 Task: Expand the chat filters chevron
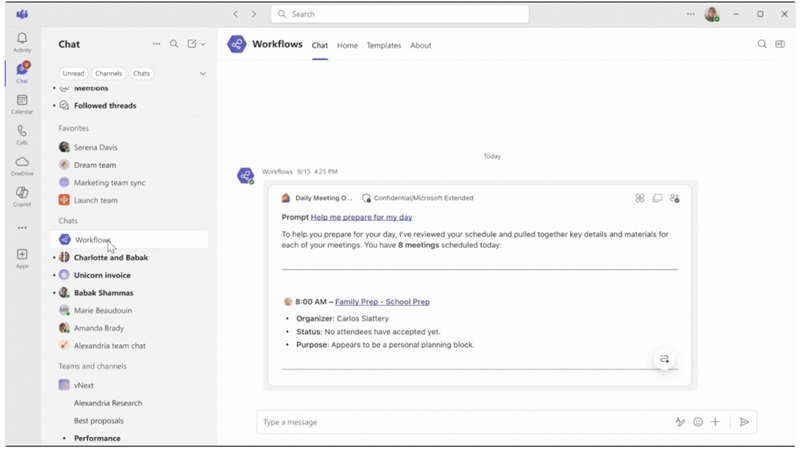tap(203, 73)
